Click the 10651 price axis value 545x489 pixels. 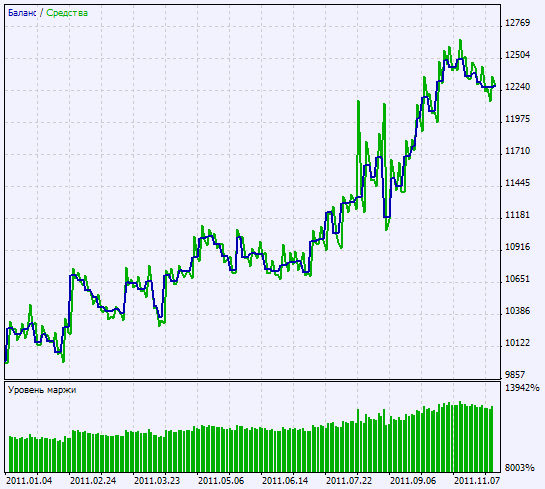point(517,279)
